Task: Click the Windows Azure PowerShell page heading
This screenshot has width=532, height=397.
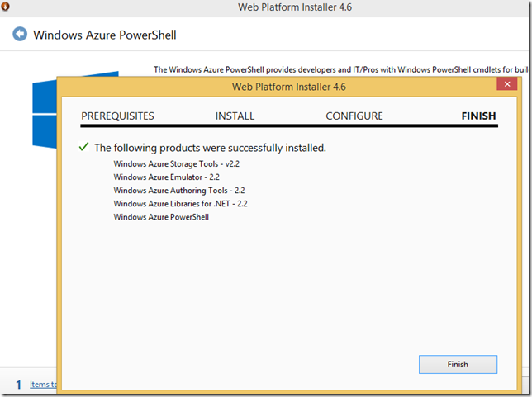Action: click(x=104, y=35)
